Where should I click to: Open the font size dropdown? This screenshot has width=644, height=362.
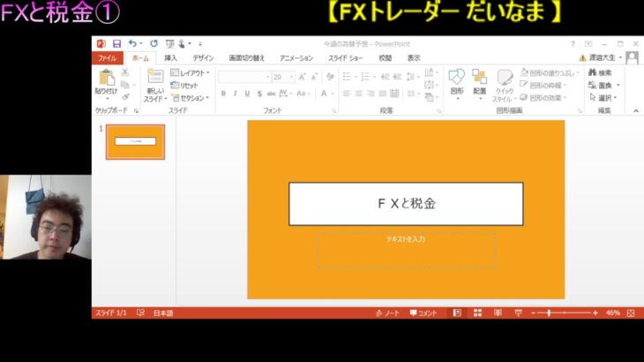pyautogui.click(x=291, y=77)
